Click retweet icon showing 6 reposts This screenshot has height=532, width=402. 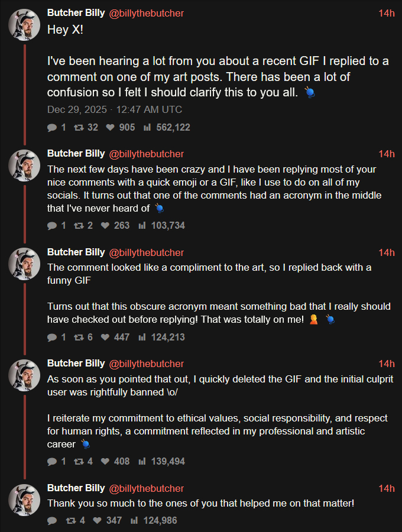click(x=79, y=338)
